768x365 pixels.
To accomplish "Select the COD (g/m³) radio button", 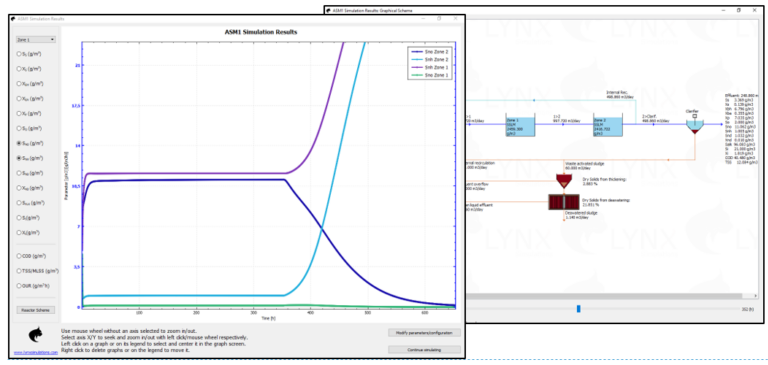I will pos(19,256).
